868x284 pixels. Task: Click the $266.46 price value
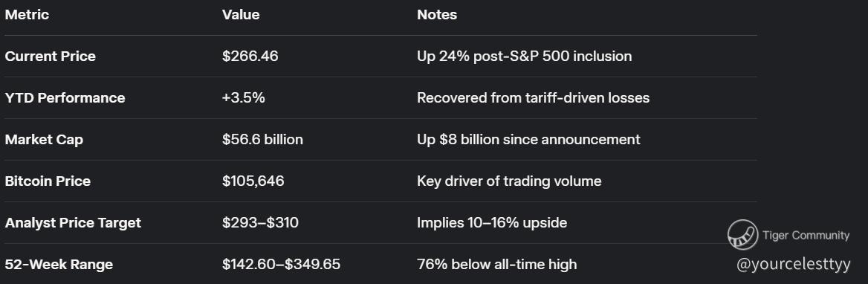[250, 57]
